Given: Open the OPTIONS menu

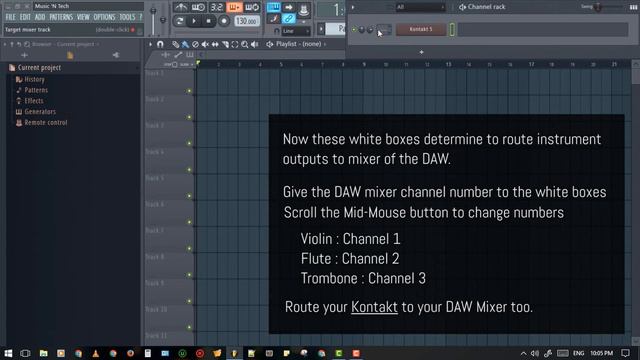Looking at the screenshot, I should click(104, 17).
